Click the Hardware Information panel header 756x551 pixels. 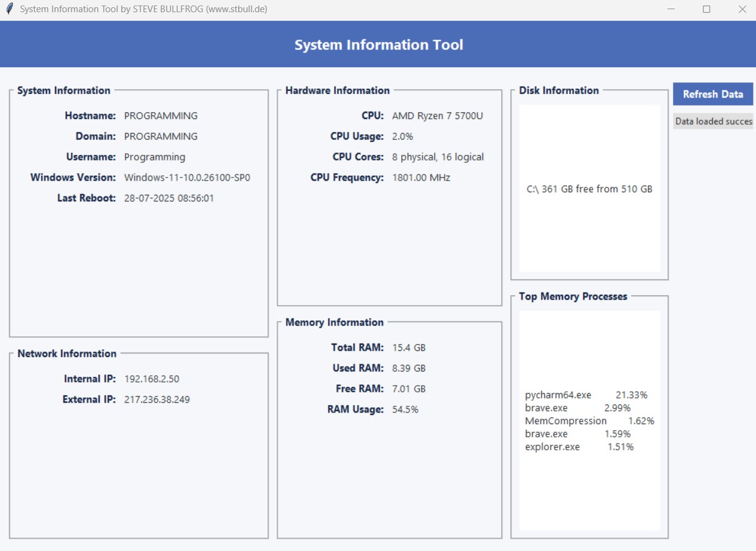point(336,90)
